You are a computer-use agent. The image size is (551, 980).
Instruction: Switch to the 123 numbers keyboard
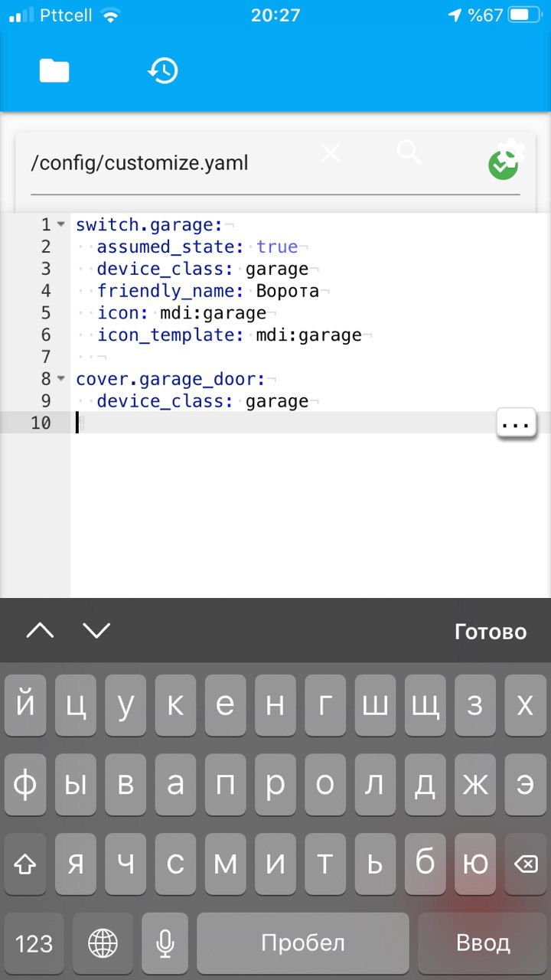(x=34, y=943)
